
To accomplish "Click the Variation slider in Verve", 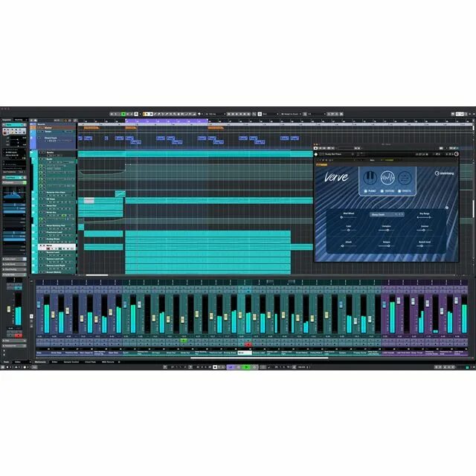I will tap(386, 230).
